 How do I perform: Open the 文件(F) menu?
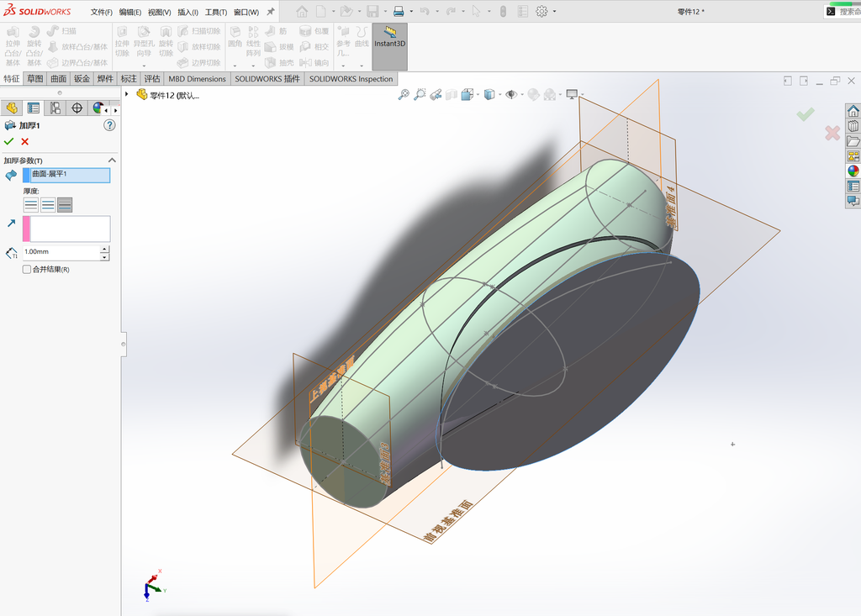(x=101, y=12)
